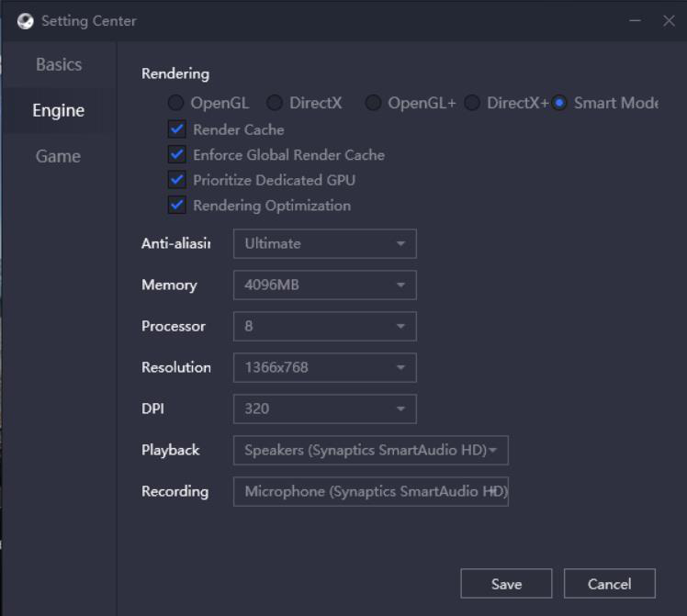Close the Setting Center window
This screenshot has width=687, height=616.
(669, 21)
